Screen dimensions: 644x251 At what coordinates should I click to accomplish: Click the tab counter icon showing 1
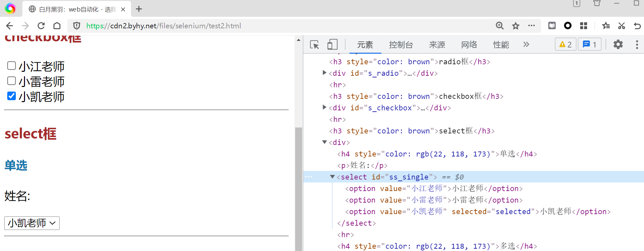click(x=577, y=3)
